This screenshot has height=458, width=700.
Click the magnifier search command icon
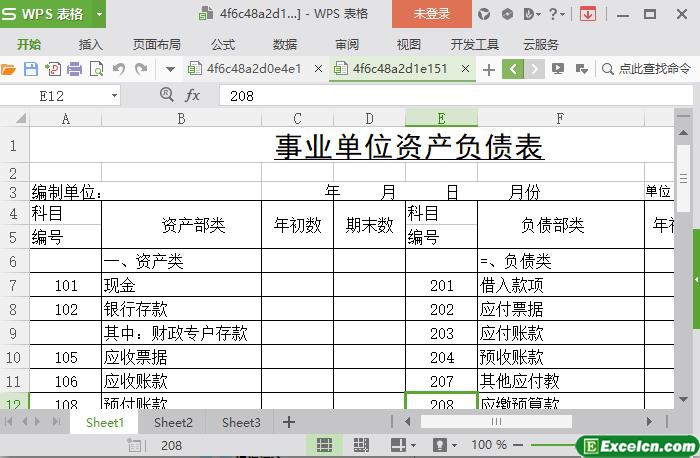[x=608, y=69]
